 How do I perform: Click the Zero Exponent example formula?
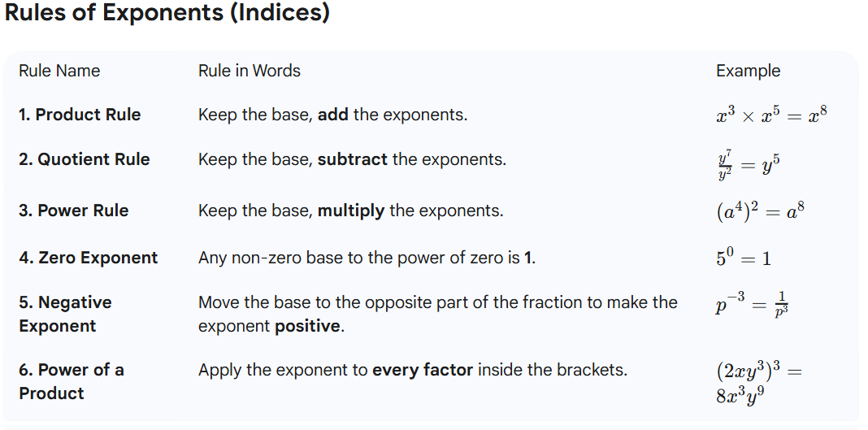(x=743, y=258)
